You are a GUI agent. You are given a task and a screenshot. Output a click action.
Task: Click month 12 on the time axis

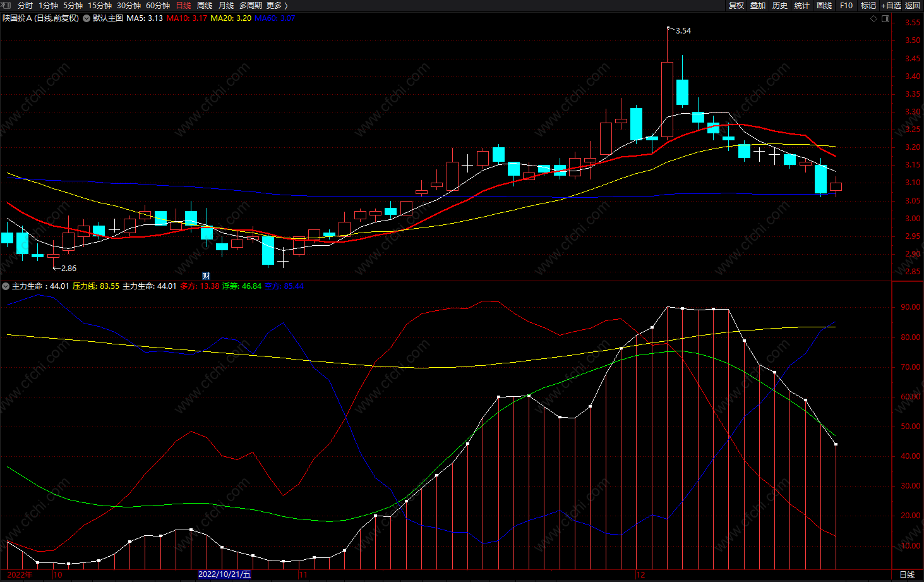click(x=641, y=574)
